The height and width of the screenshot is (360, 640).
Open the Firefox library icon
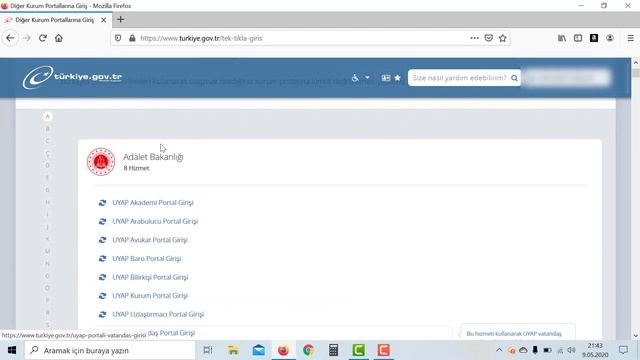coord(562,38)
